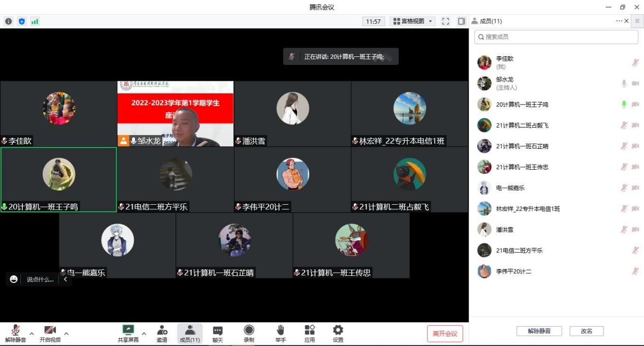Click the blue security shield icon

point(21,21)
